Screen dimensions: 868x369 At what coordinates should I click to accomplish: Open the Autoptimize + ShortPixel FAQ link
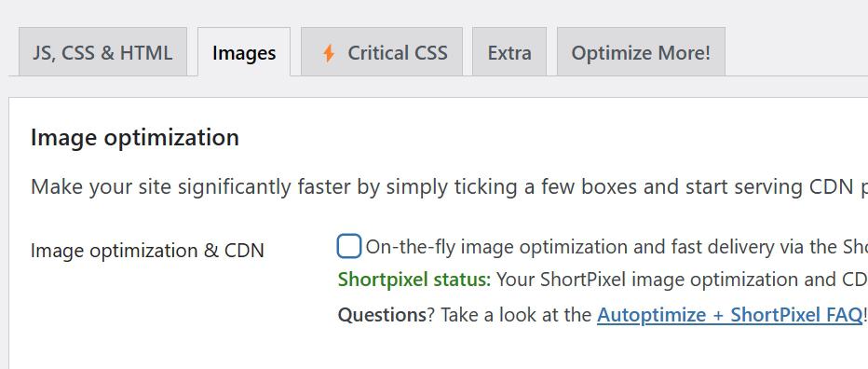click(729, 315)
